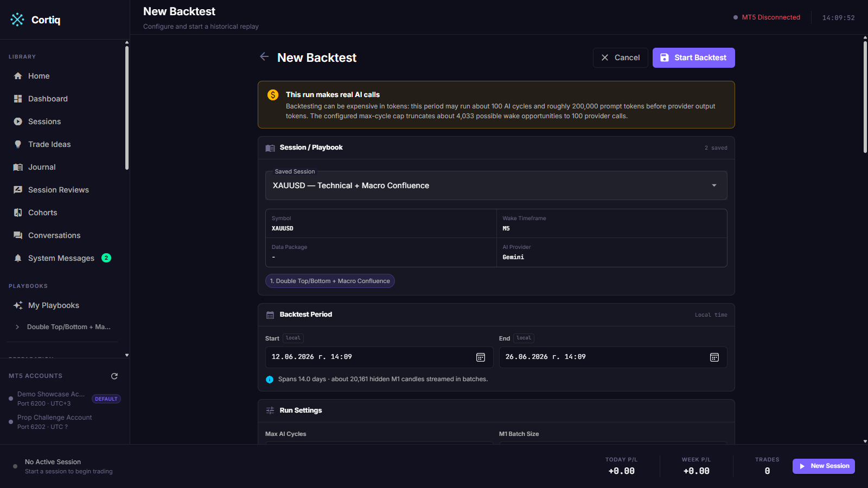Click the Cohorts icon in sidebar
Screen dimensions: 868x488
tap(18, 213)
